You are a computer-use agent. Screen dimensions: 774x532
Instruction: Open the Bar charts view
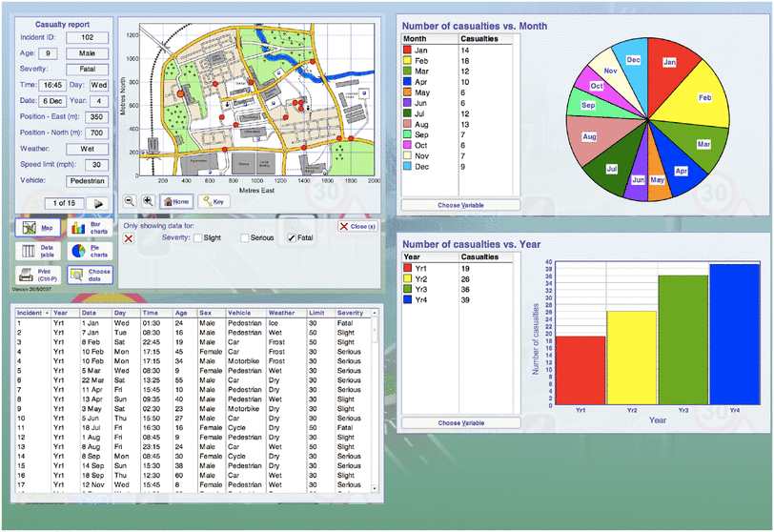(x=89, y=229)
